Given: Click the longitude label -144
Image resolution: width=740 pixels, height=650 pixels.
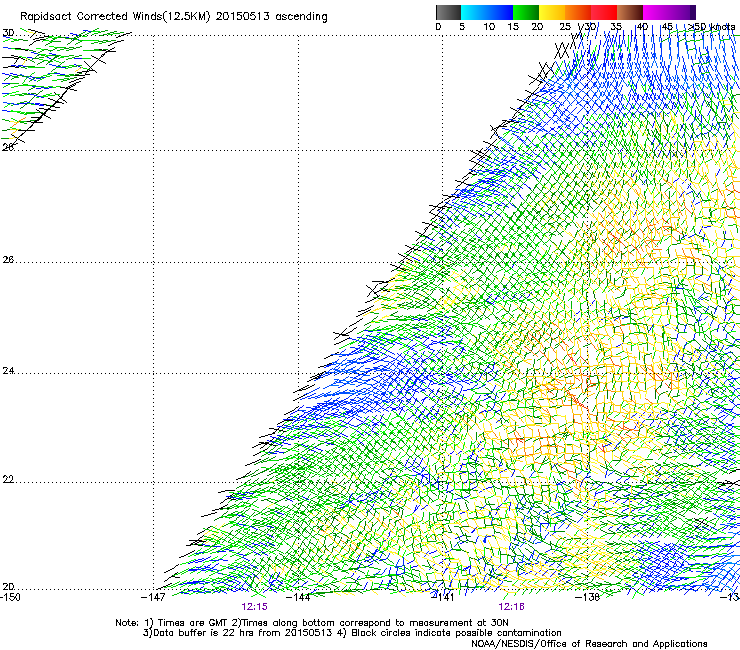Looking at the screenshot, I should click(298, 597).
